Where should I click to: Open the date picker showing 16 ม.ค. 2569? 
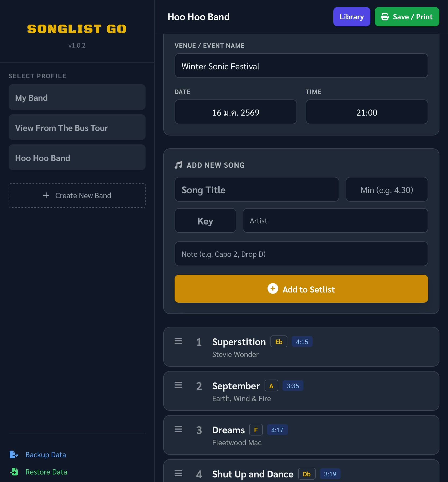[236, 112]
